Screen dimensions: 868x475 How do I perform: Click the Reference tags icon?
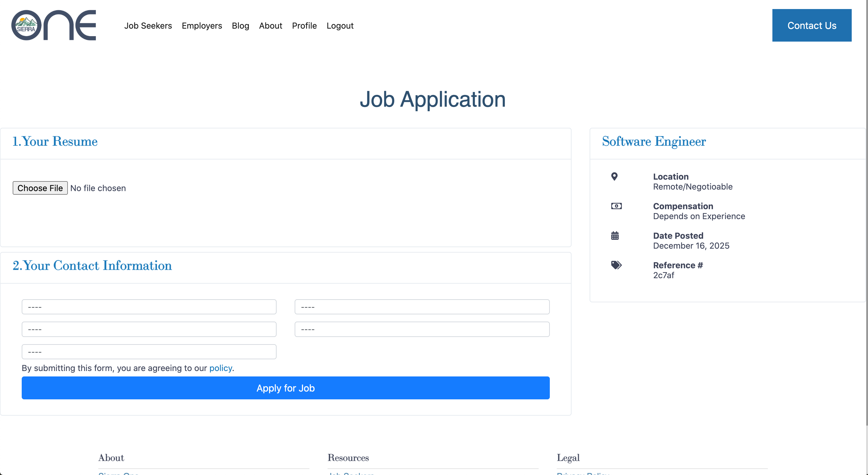[616, 265]
